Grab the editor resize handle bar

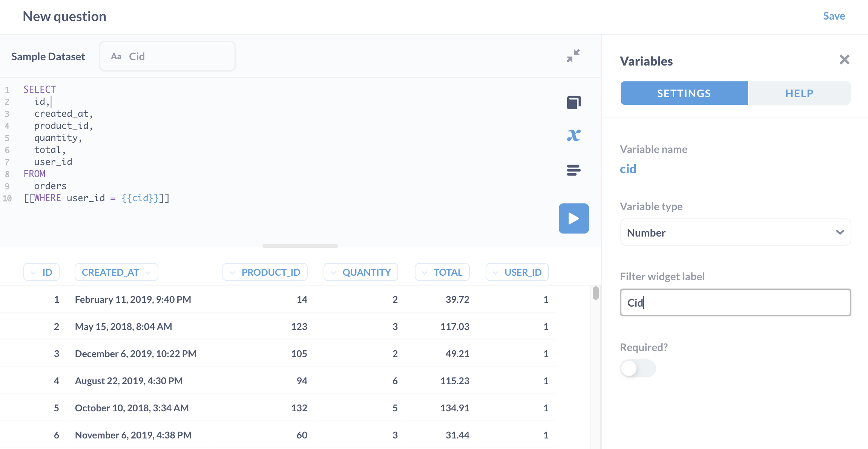[x=300, y=246]
